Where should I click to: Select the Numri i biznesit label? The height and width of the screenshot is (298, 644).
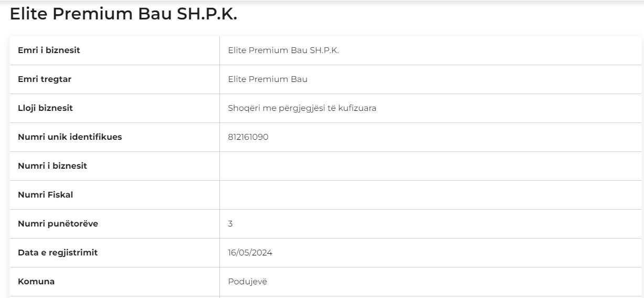coord(52,166)
